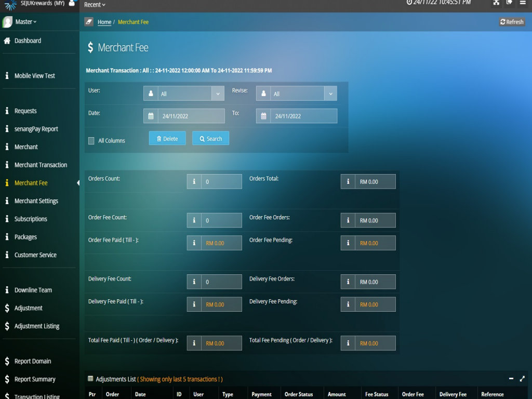Go to Subscriptions in the sidebar

[x=31, y=219]
